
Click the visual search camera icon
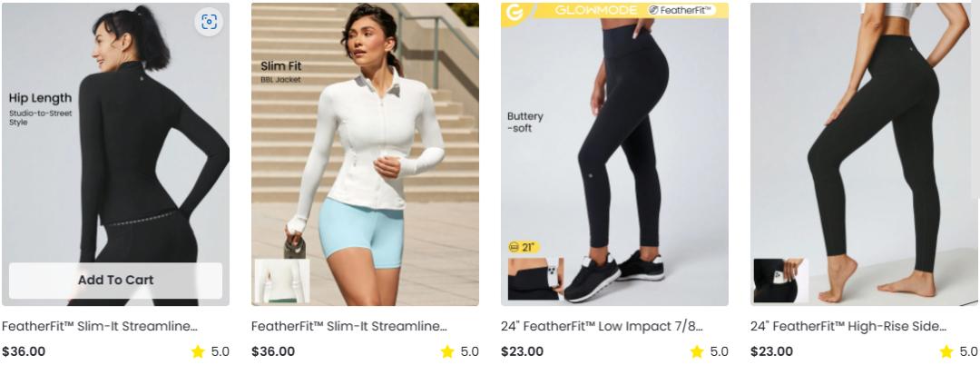coord(209,22)
